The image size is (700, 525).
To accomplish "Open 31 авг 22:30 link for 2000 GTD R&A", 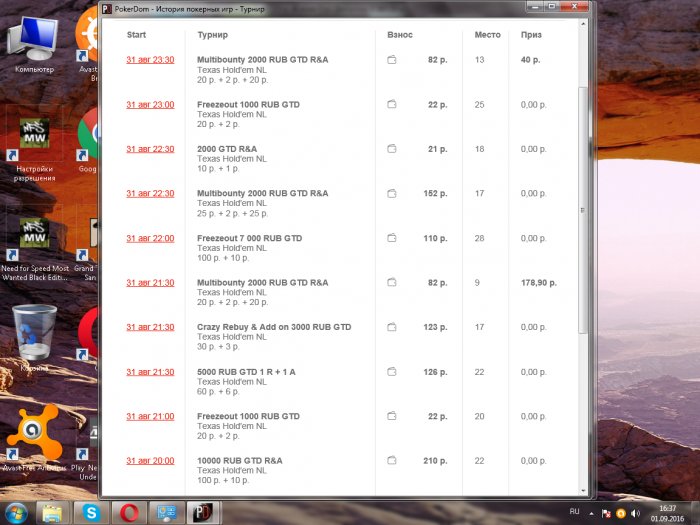I will (150, 149).
